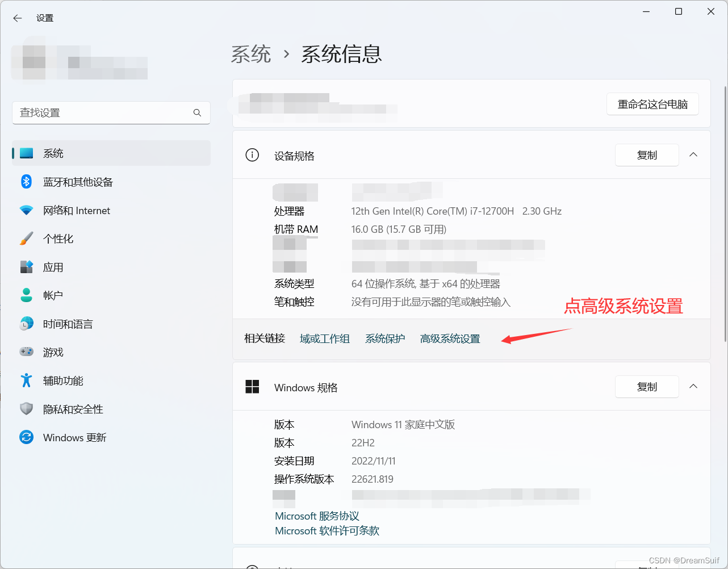The image size is (728, 569).
Task: Click the 笔和触控 label
Action: [x=294, y=302]
